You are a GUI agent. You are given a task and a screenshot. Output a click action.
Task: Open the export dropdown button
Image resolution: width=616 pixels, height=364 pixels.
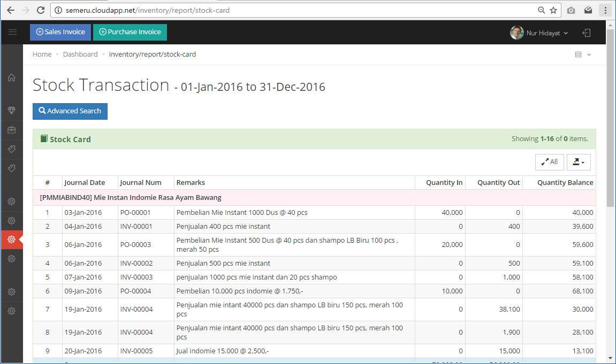pyautogui.click(x=579, y=162)
